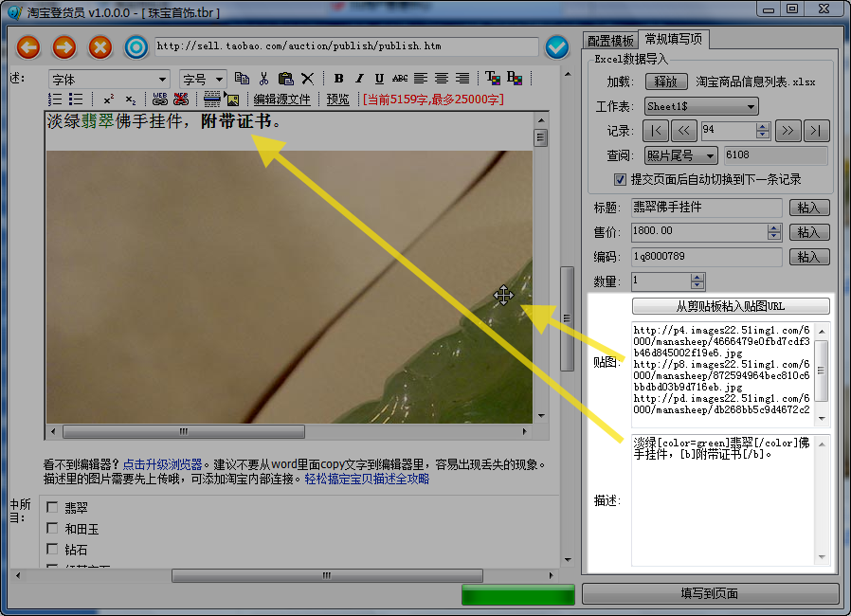This screenshot has height=616, width=851.
Task: Insert numbered list
Action: point(55,100)
